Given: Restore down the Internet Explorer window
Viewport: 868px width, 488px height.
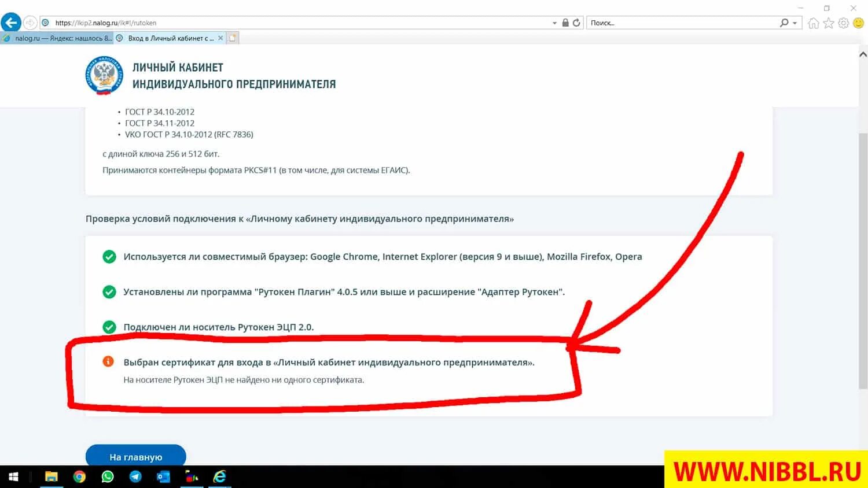Looking at the screenshot, I should [827, 8].
